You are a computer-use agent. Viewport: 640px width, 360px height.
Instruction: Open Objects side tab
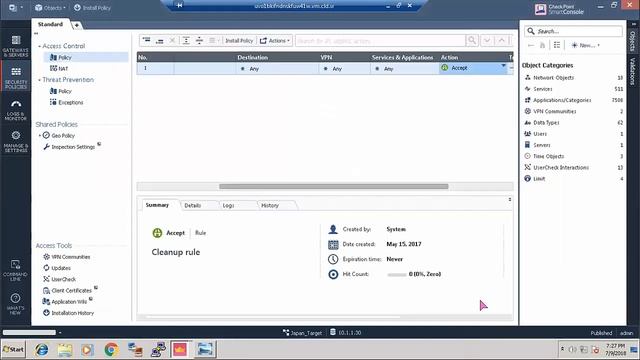[x=632, y=41]
